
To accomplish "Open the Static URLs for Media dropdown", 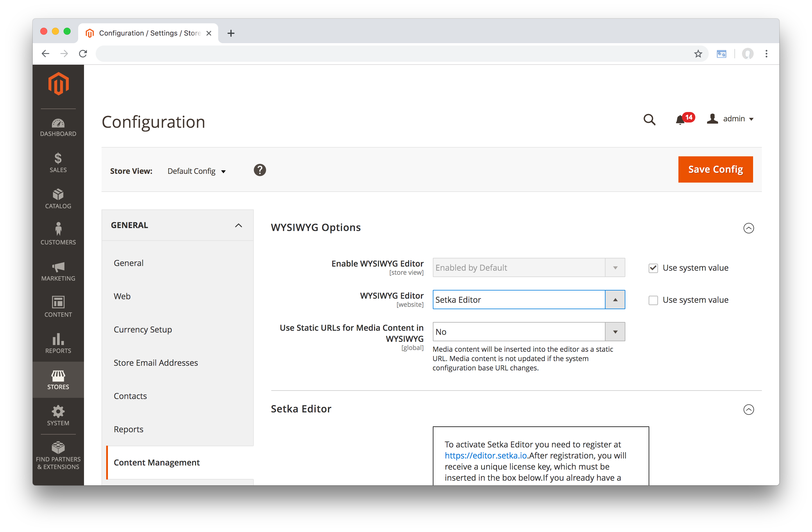I will [528, 332].
